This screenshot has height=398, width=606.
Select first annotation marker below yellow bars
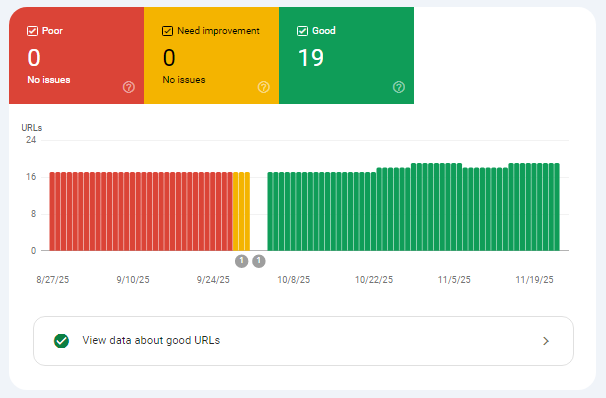click(242, 261)
